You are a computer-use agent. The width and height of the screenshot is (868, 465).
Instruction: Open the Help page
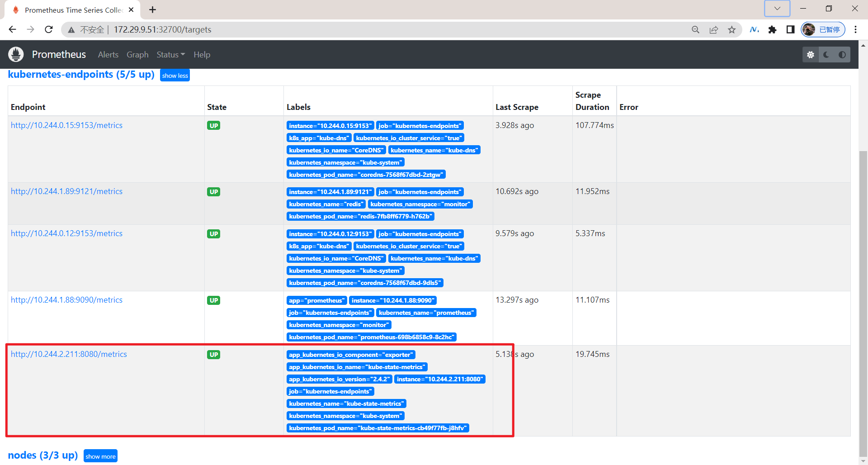tap(202, 54)
